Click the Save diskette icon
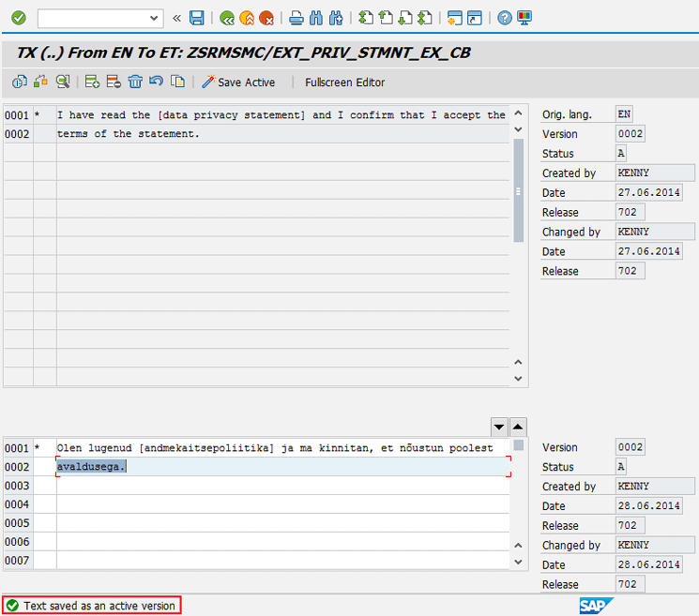 click(x=197, y=18)
